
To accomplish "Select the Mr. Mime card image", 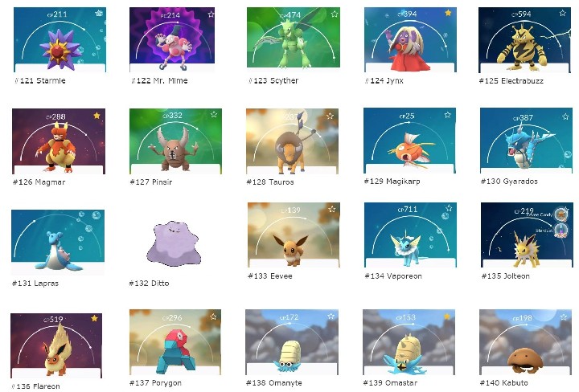I will 172,39.
